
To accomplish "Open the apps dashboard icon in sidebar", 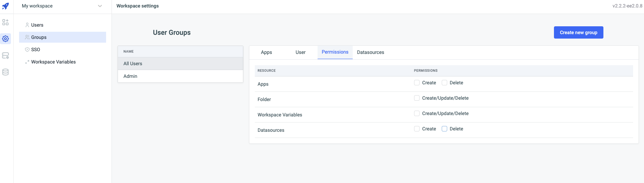I will click(x=5, y=22).
